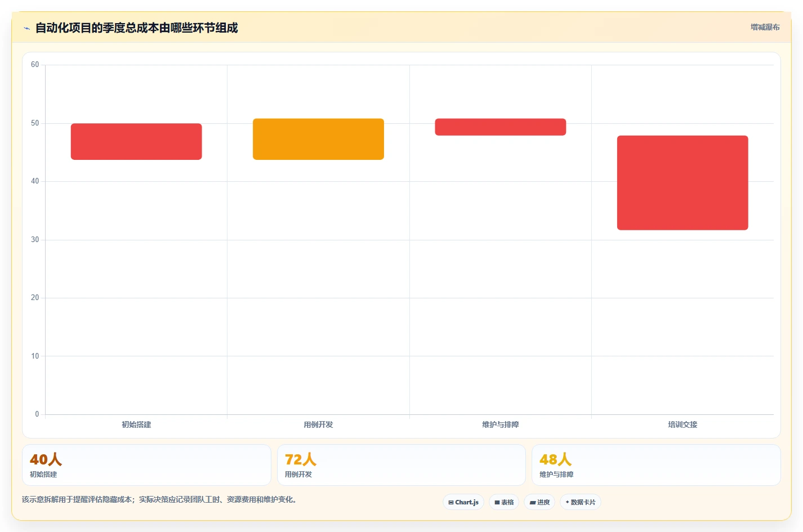Image resolution: width=803 pixels, height=532 pixels.
Task: Click the chart title 自动化项目的季度总成本由哪些环节组成
Action: (137, 28)
